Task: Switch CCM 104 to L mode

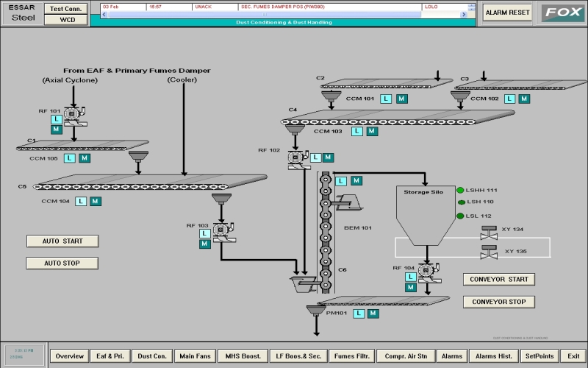Action: pyautogui.click(x=81, y=201)
